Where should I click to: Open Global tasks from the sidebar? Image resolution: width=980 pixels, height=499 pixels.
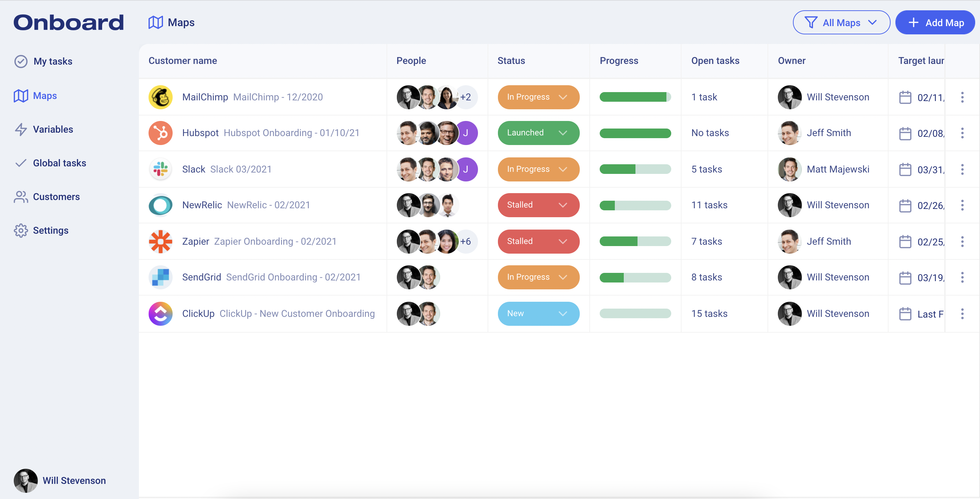coord(59,163)
